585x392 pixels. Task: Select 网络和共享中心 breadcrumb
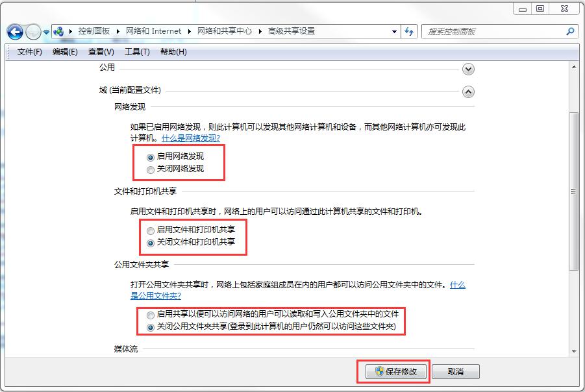coord(225,31)
